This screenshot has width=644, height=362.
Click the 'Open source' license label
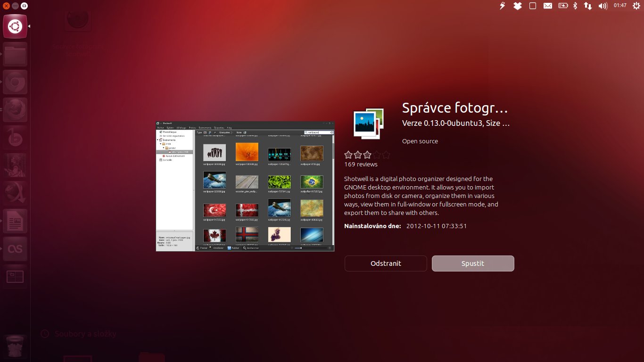(x=420, y=141)
